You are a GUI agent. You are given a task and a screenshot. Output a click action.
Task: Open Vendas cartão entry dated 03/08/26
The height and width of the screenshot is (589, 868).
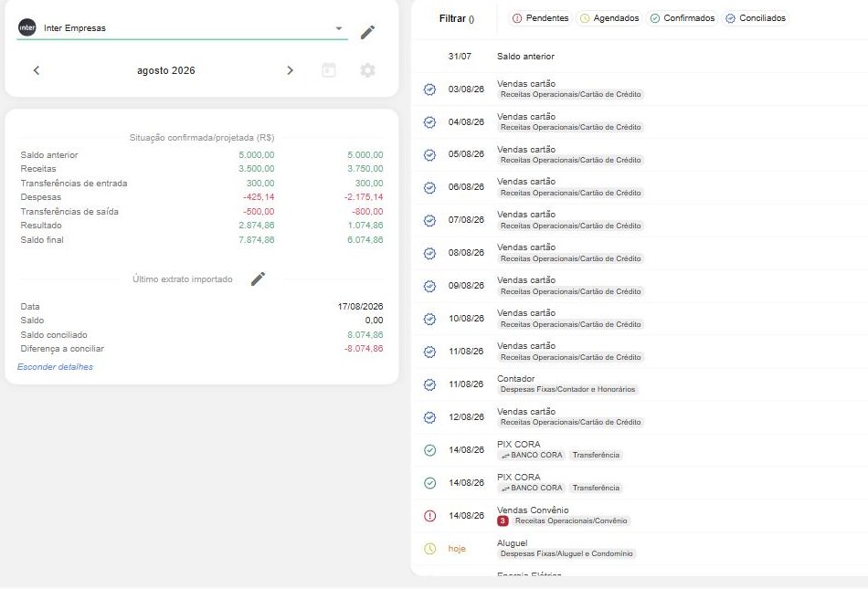click(x=640, y=89)
